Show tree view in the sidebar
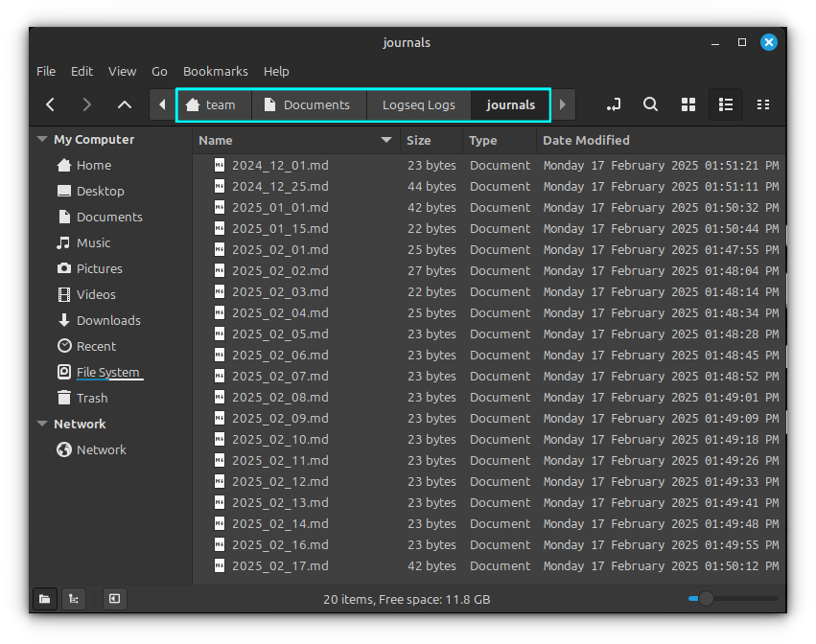The height and width of the screenshot is (644, 816). coord(74,599)
